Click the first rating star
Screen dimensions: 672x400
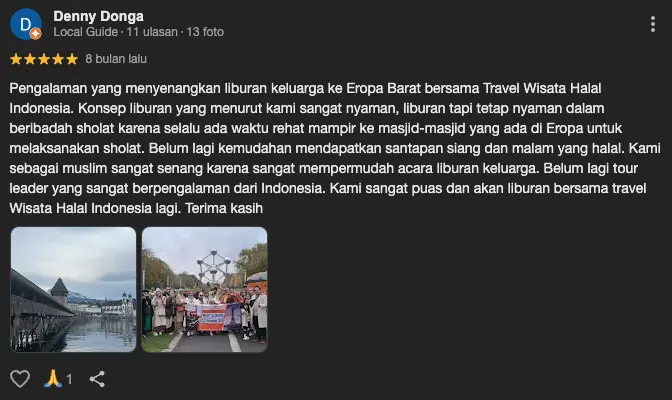pos(16,59)
